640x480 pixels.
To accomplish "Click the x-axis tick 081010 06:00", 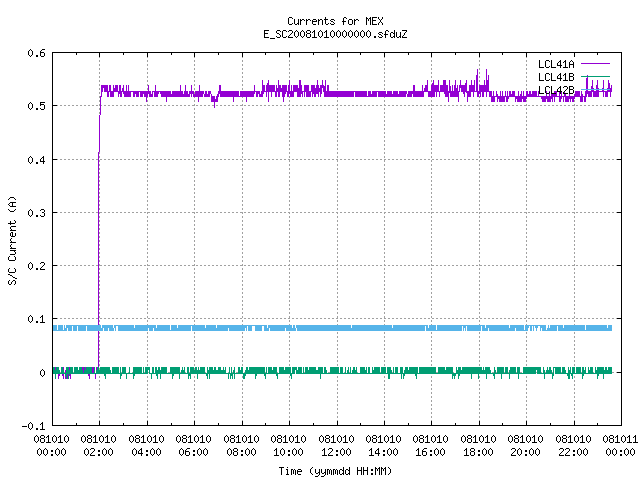I will tap(193, 446).
